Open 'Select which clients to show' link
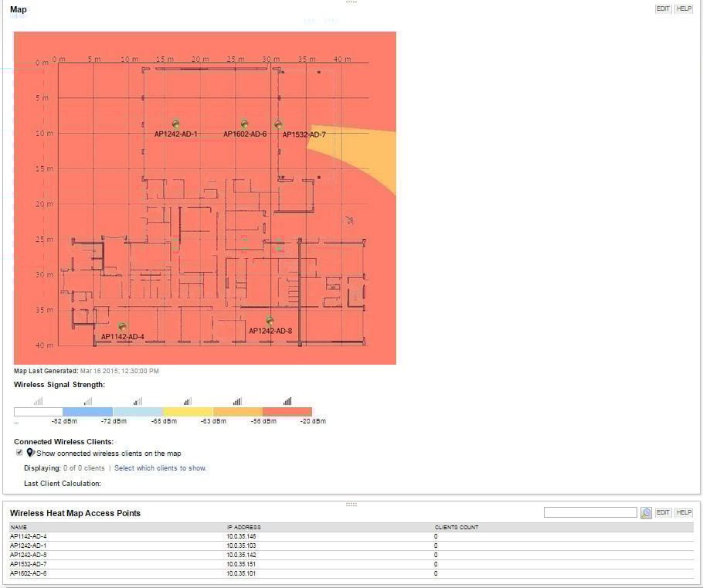This screenshot has width=703, height=588. [x=160, y=467]
